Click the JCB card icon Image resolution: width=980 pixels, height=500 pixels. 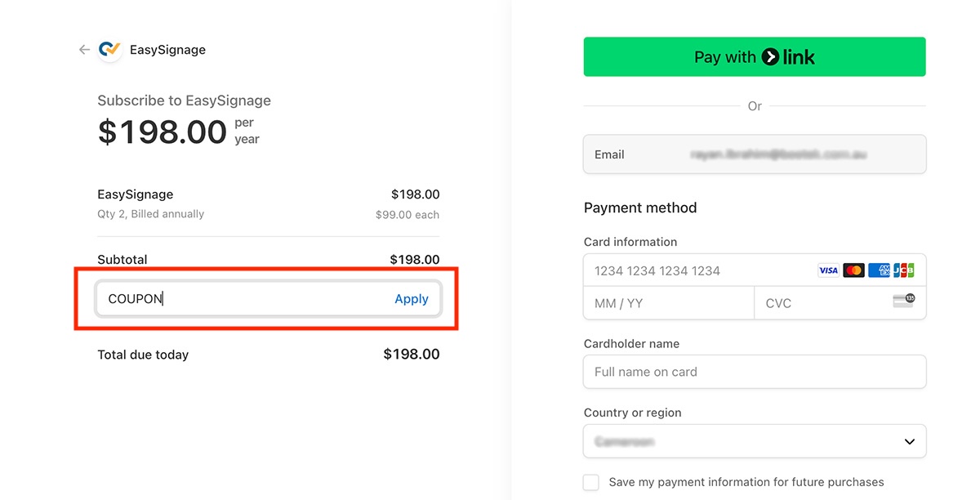[x=904, y=270]
